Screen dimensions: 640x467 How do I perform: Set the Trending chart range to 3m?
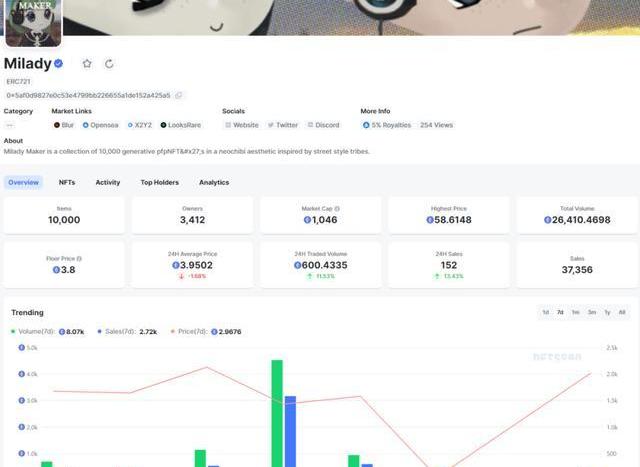tap(592, 312)
